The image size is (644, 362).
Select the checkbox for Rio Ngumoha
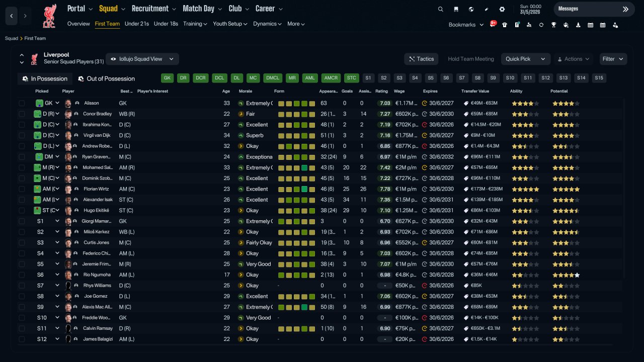[22, 275]
